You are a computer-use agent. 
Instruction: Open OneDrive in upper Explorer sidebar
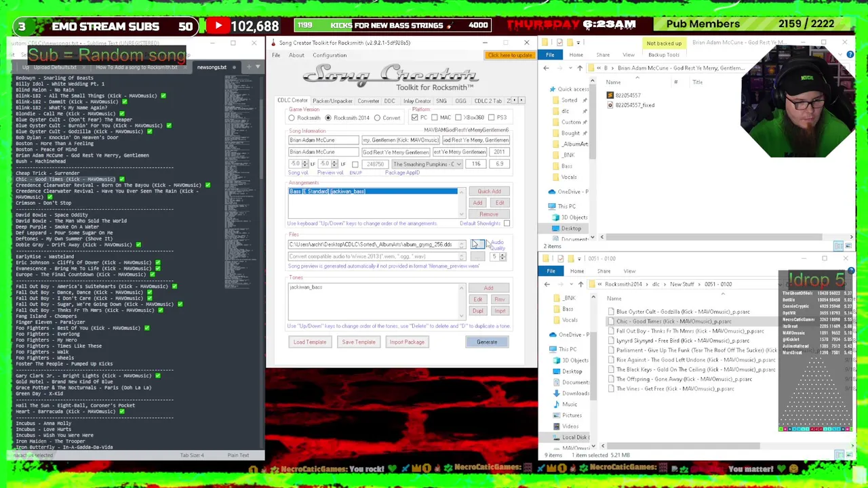568,192
